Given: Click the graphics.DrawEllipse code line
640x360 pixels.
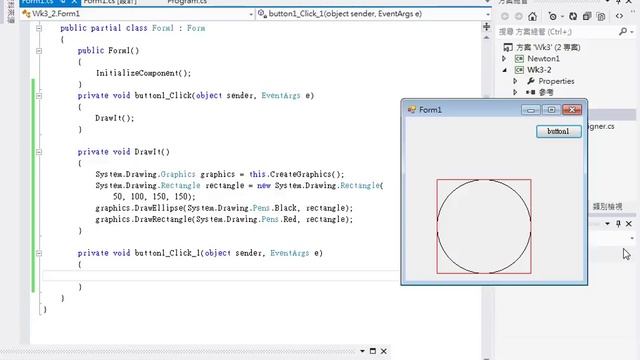Looking at the screenshot, I should click(x=224, y=208).
